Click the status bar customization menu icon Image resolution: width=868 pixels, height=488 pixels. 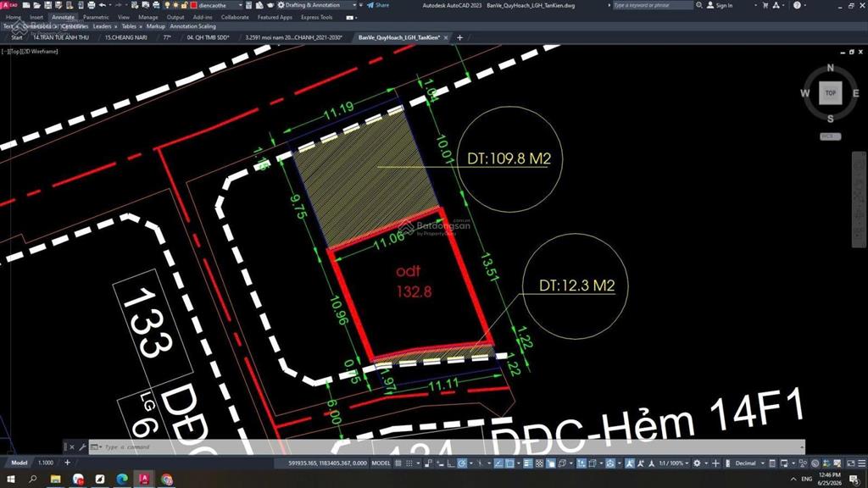pyautogui.click(x=861, y=463)
